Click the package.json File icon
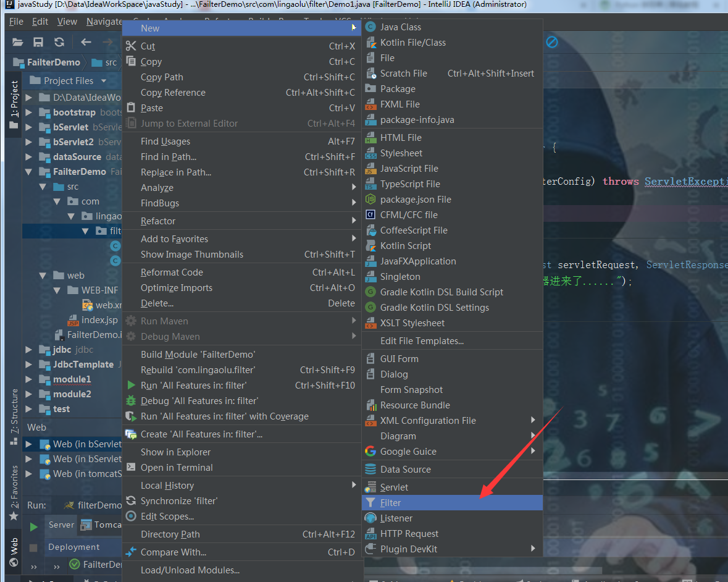The width and height of the screenshot is (728, 582). coord(370,200)
